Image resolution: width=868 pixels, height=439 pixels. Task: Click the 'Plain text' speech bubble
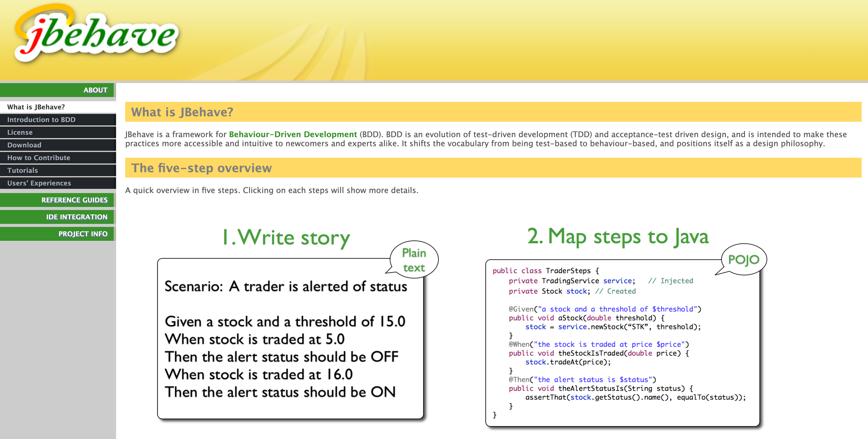coord(414,260)
